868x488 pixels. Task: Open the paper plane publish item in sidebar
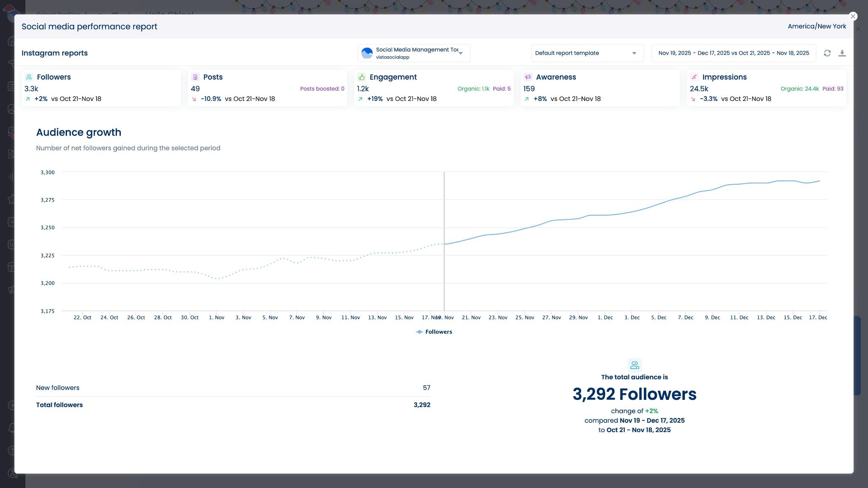[11, 63]
